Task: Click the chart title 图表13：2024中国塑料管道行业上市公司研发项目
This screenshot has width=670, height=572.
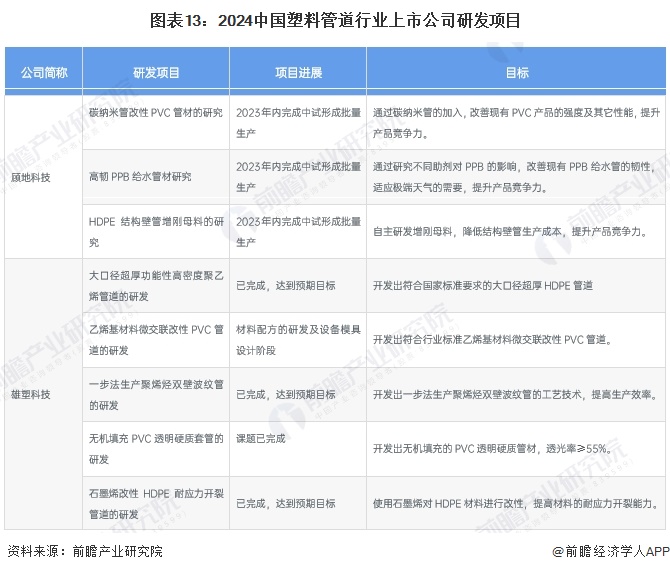Action: (335, 21)
